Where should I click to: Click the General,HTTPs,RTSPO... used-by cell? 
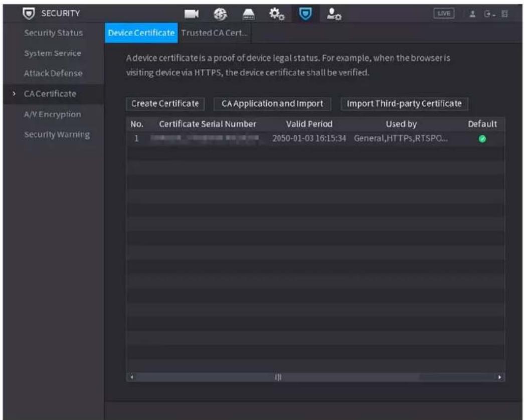[401, 138]
